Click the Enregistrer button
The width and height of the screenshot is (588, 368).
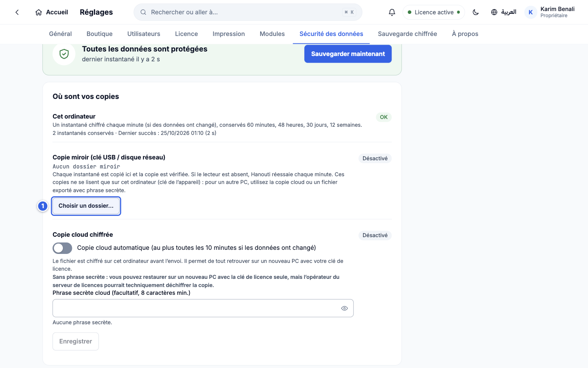tap(76, 341)
